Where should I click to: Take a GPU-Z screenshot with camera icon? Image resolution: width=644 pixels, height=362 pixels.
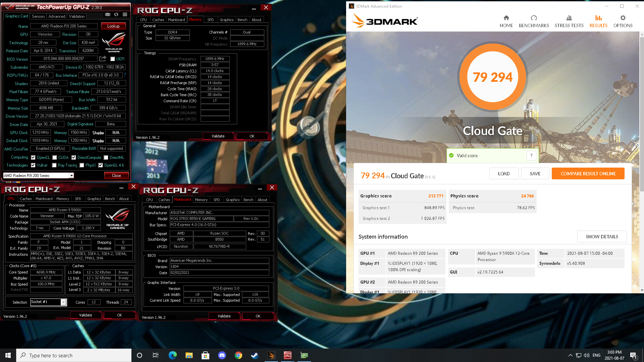click(x=107, y=15)
